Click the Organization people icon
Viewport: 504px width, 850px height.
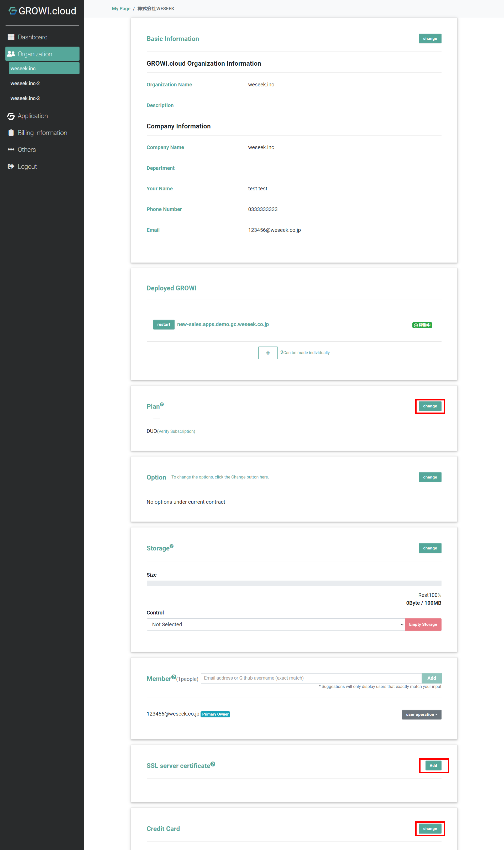[x=11, y=54]
